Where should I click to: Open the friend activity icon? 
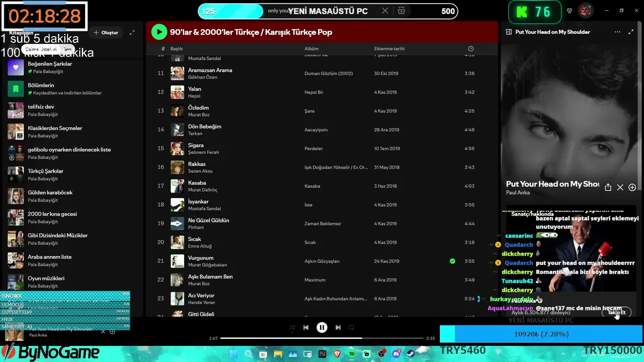pyautogui.click(x=570, y=11)
